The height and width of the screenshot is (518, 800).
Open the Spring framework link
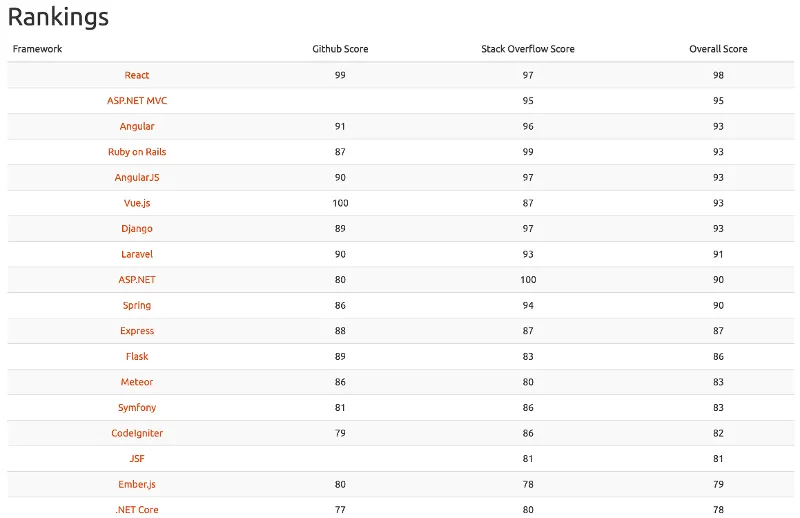pyautogui.click(x=137, y=305)
